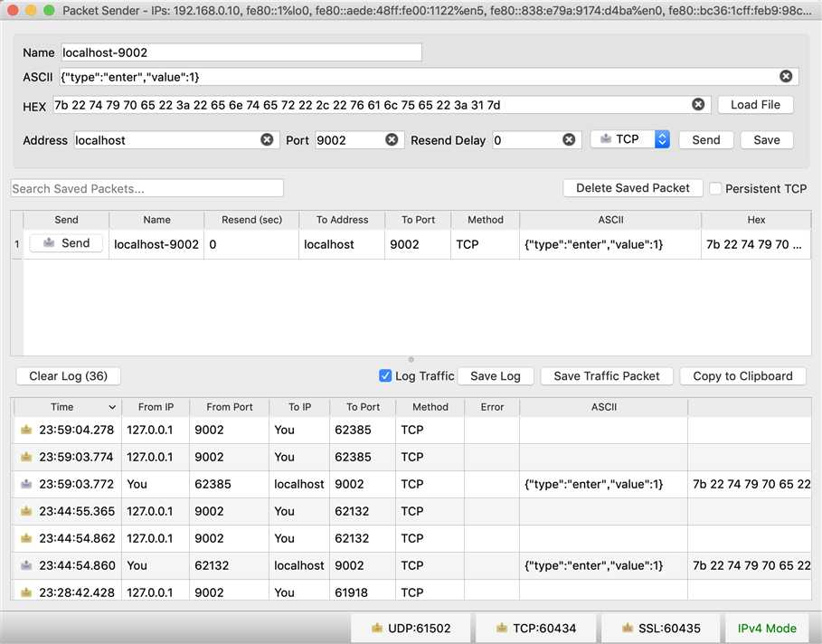This screenshot has width=822, height=644.
Task: Clear the Resend Delay field with its X icon
Action: (x=569, y=139)
